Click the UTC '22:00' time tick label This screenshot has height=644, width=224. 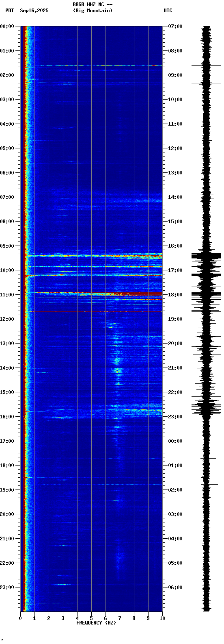(175, 392)
